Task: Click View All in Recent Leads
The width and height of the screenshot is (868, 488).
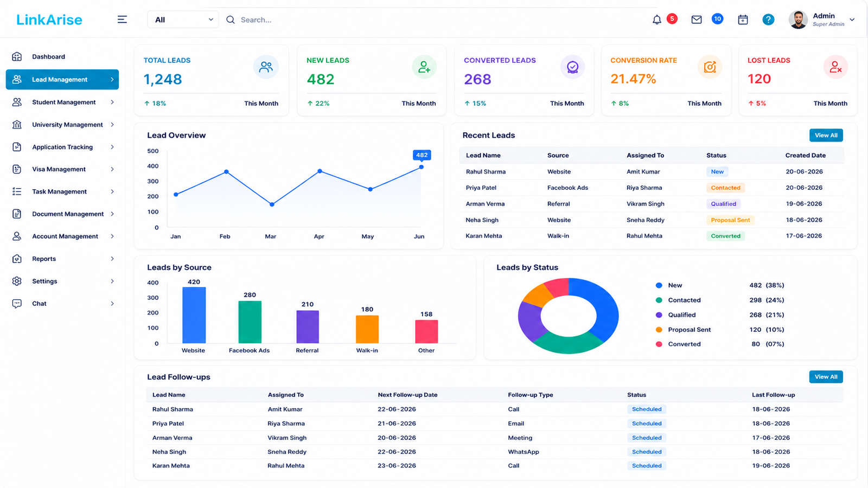Action: (x=826, y=135)
